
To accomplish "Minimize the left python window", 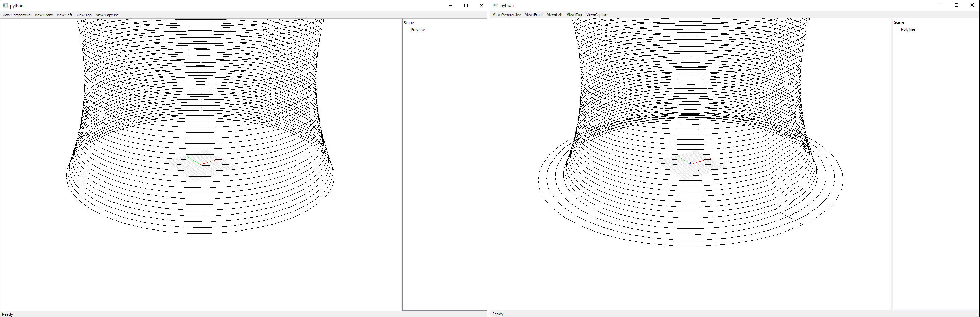I will coord(451,6).
